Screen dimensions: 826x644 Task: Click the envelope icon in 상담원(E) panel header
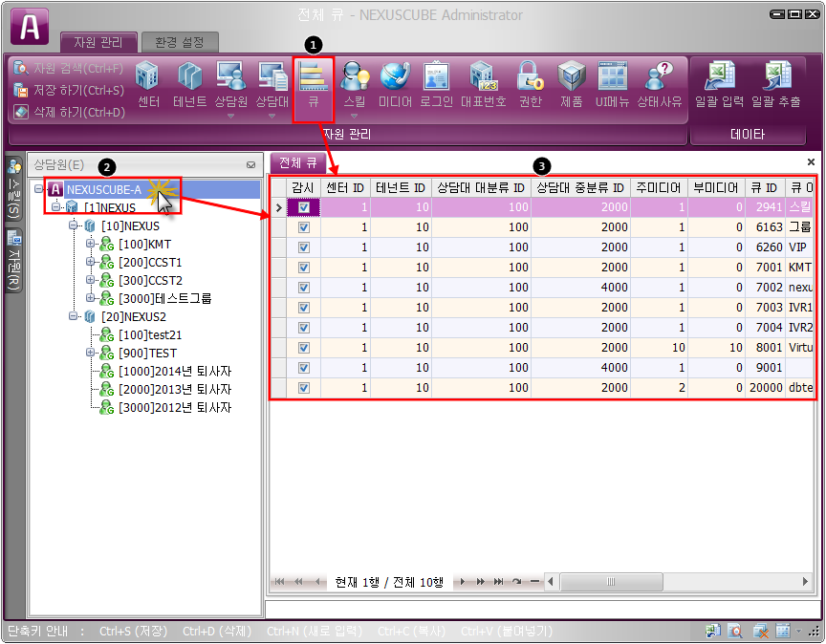point(250,164)
